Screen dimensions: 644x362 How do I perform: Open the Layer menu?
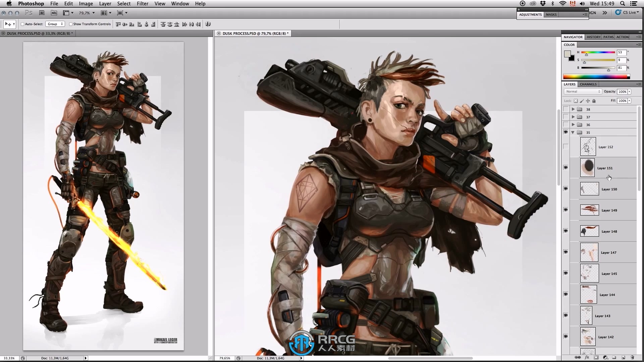click(x=105, y=4)
